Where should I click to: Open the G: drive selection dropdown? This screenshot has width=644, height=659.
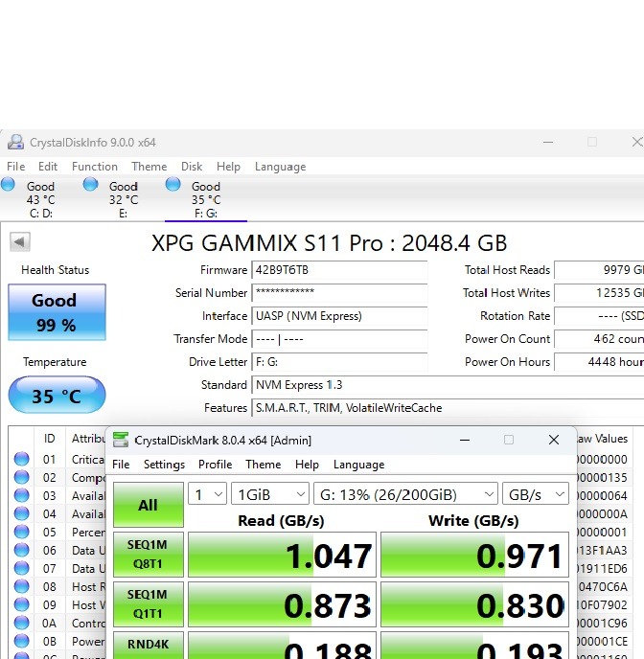click(x=406, y=494)
